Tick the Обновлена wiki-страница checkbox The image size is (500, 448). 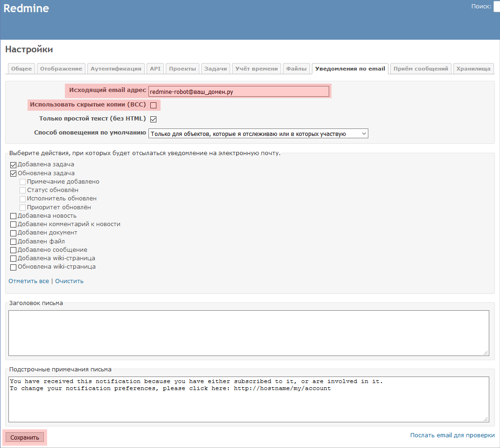13,267
